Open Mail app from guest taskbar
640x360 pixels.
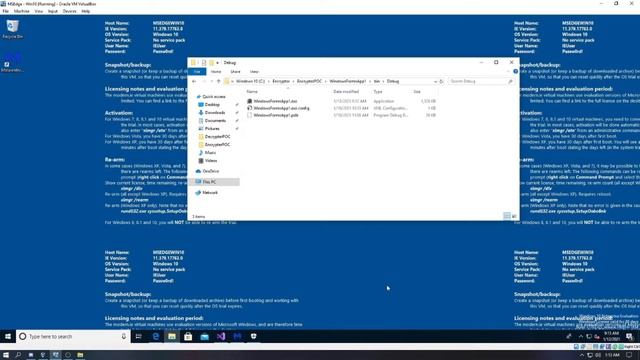pos(204,336)
